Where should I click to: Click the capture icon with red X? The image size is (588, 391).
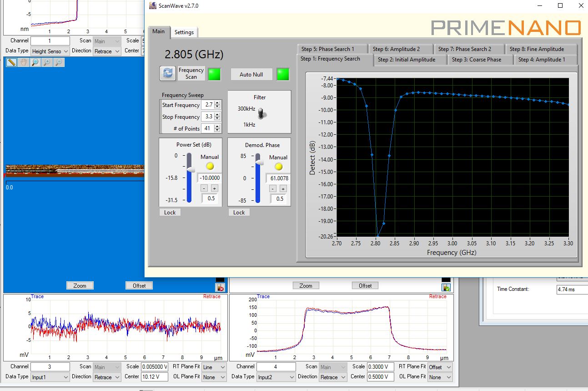pyautogui.click(x=220, y=287)
